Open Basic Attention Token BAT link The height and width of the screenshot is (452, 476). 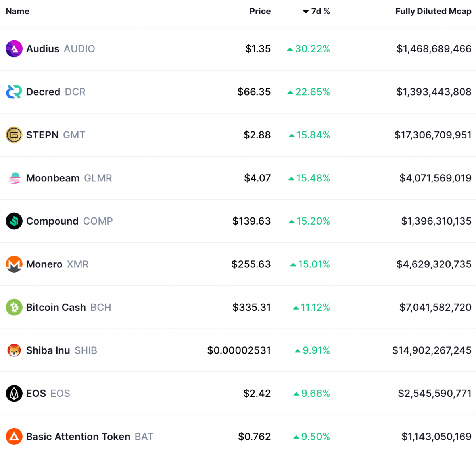click(89, 437)
